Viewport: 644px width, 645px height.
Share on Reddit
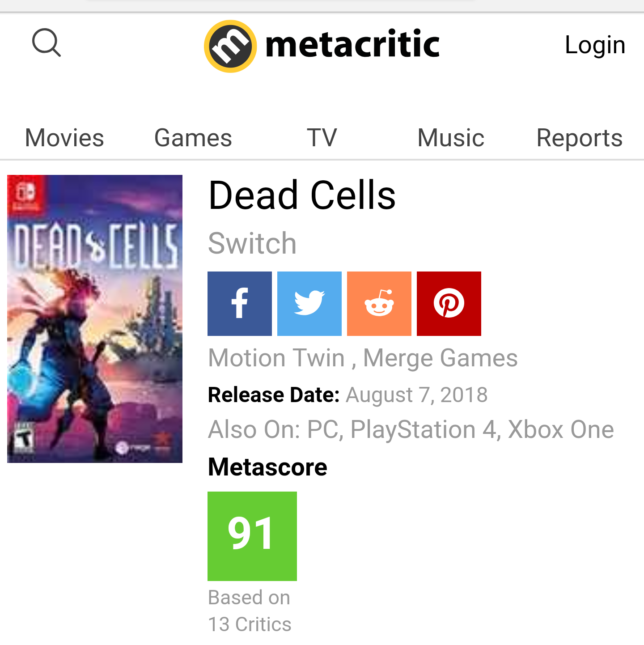379,304
